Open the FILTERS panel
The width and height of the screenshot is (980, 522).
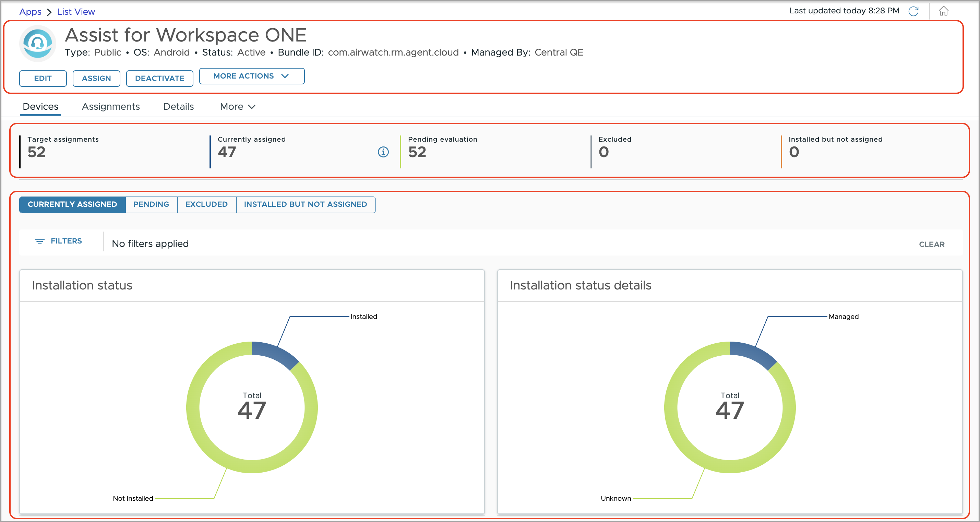59,241
